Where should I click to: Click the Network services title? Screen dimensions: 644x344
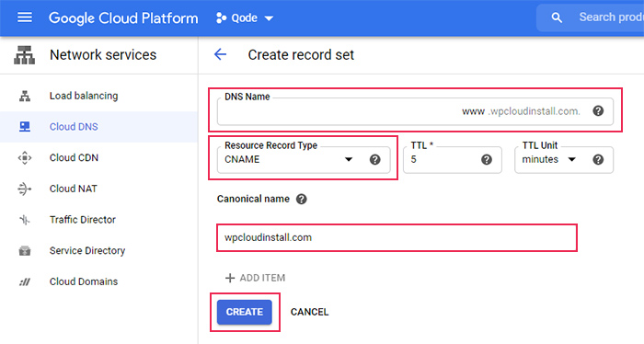pyautogui.click(x=103, y=54)
